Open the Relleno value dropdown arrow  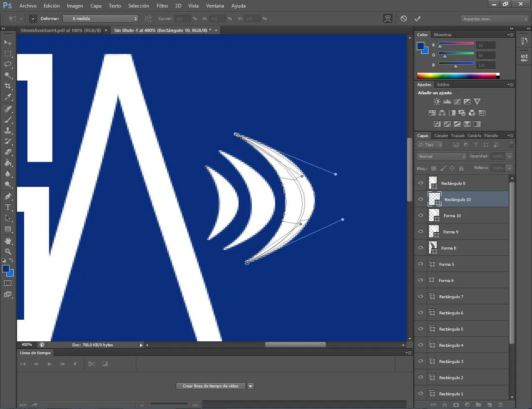[509, 168]
